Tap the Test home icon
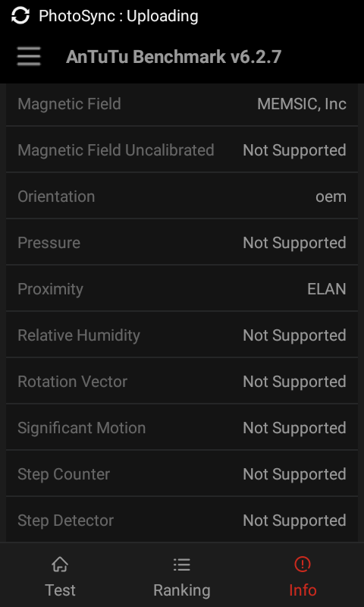 point(60,565)
